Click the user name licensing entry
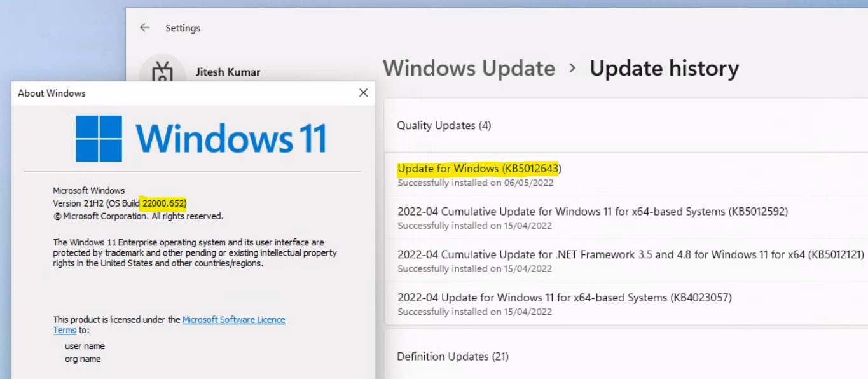The width and height of the screenshot is (868, 379). (84, 346)
